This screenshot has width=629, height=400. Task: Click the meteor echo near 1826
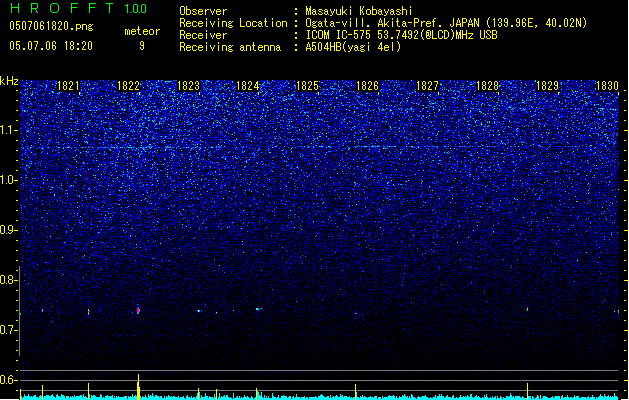coord(355,313)
